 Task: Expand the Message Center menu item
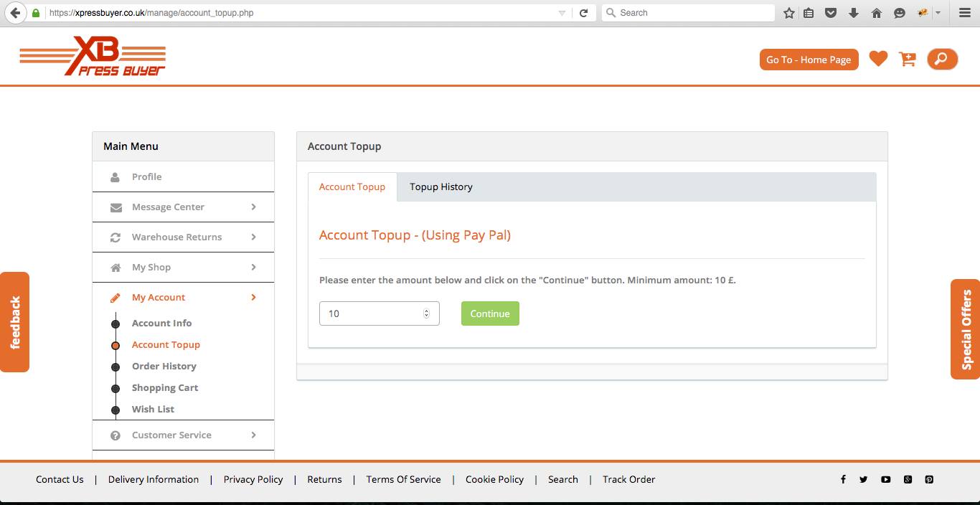point(183,207)
